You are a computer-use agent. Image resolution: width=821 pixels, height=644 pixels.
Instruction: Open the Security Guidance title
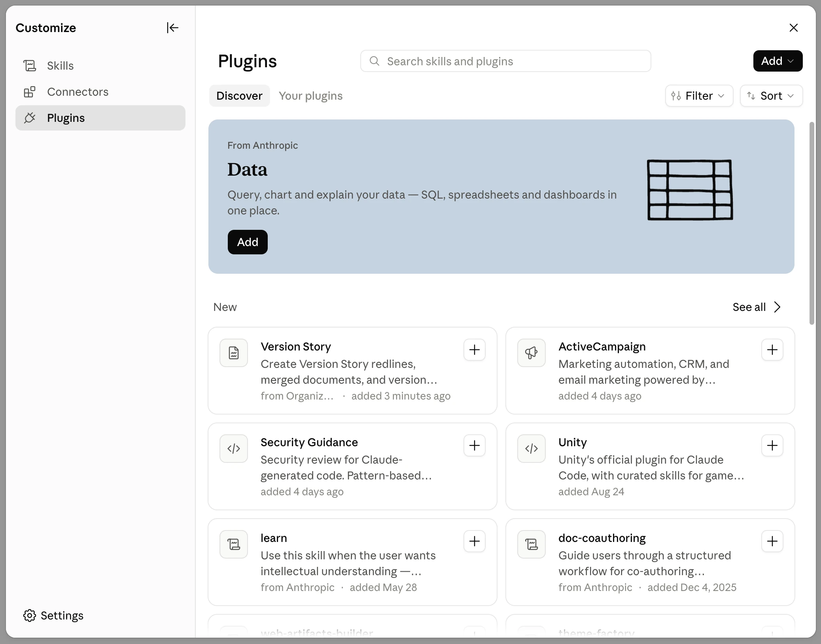pyautogui.click(x=309, y=442)
